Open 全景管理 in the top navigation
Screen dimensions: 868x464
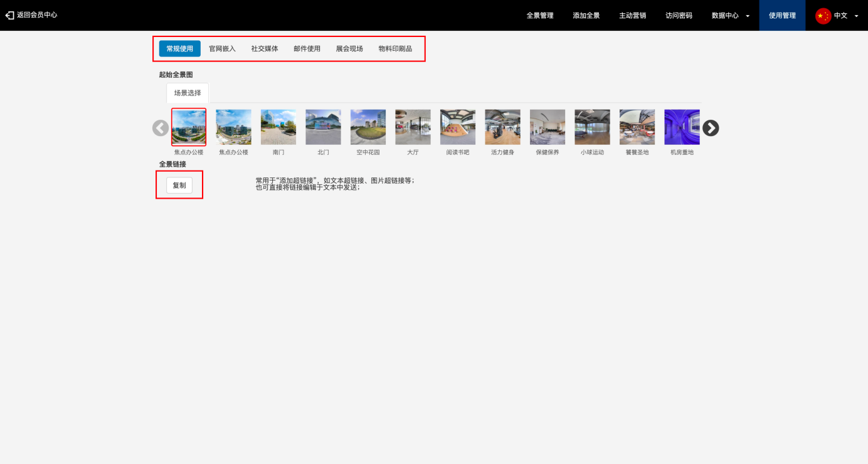pyautogui.click(x=540, y=16)
